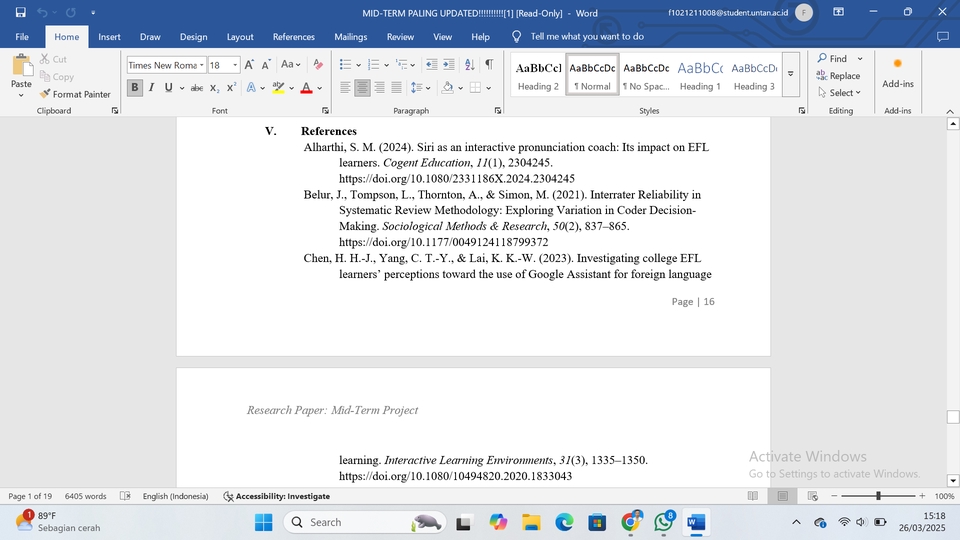Viewport: 960px width, 540px height.
Task: Open Font dialog launcher
Action: [x=325, y=111]
